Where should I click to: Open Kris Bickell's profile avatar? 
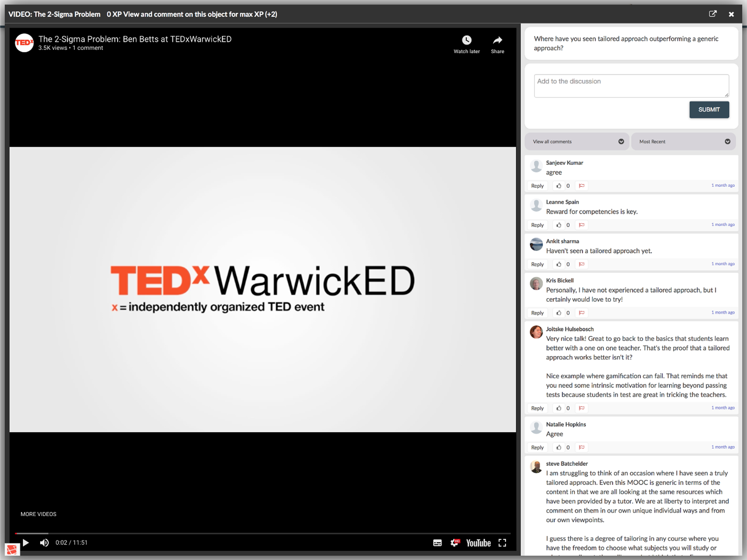[x=536, y=283]
